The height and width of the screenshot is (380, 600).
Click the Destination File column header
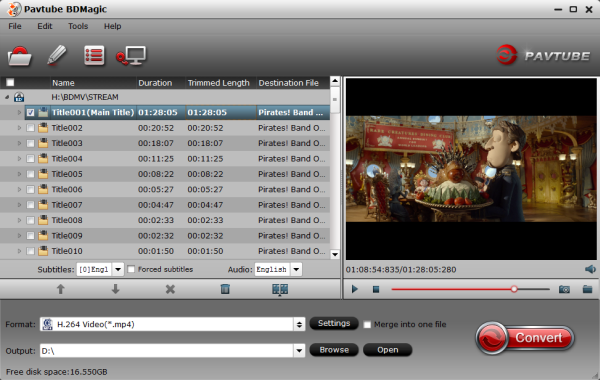292,83
